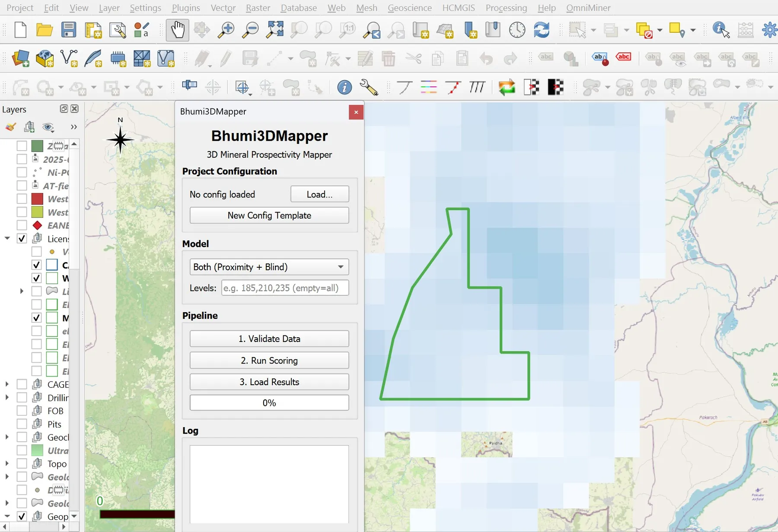The width and height of the screenshot is (778, 532).
Task: Open the new mesh layer icon
Action: click(x=166, y=58)
